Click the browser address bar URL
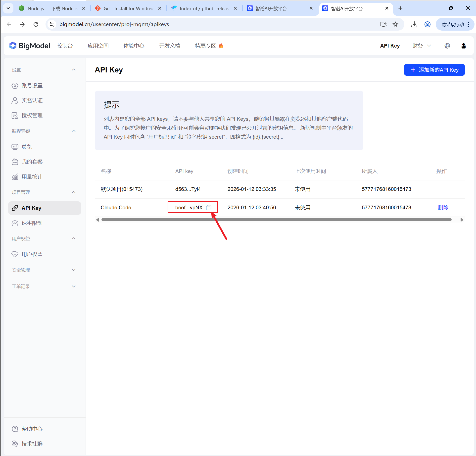Image resolution: width=476 pixels, height=456 pixels. coord(114,24)
